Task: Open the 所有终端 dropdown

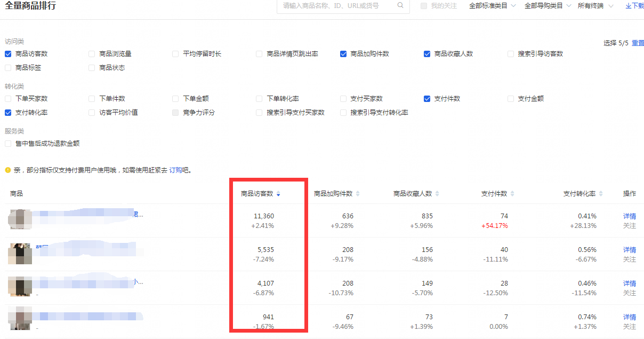Action: coord(595,6)
